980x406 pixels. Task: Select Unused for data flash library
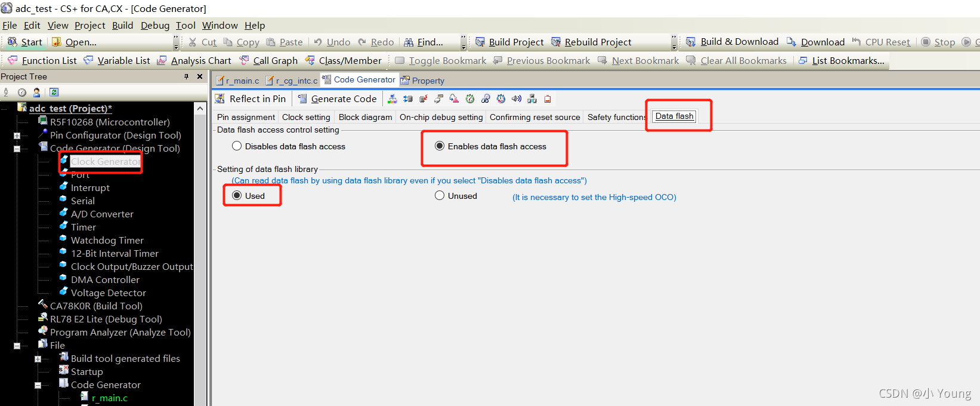pyautogui.click(x=440, y=196)
